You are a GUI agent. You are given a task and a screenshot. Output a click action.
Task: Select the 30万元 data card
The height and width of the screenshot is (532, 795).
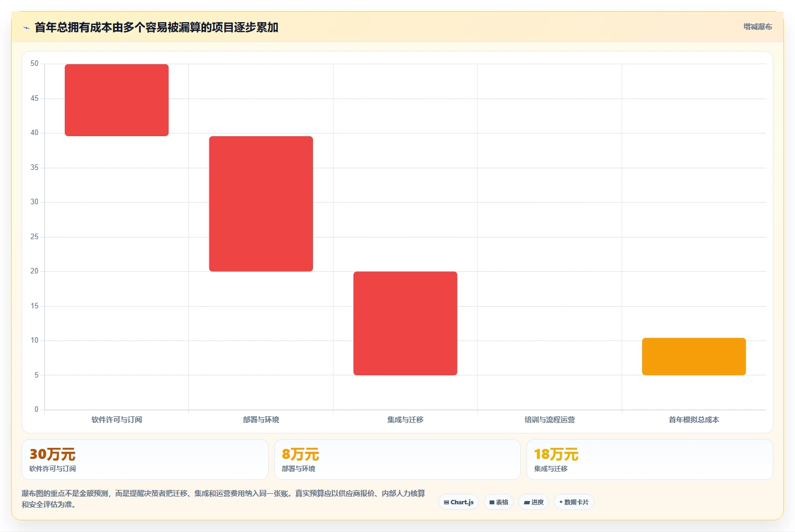click(x=145, y=459)
